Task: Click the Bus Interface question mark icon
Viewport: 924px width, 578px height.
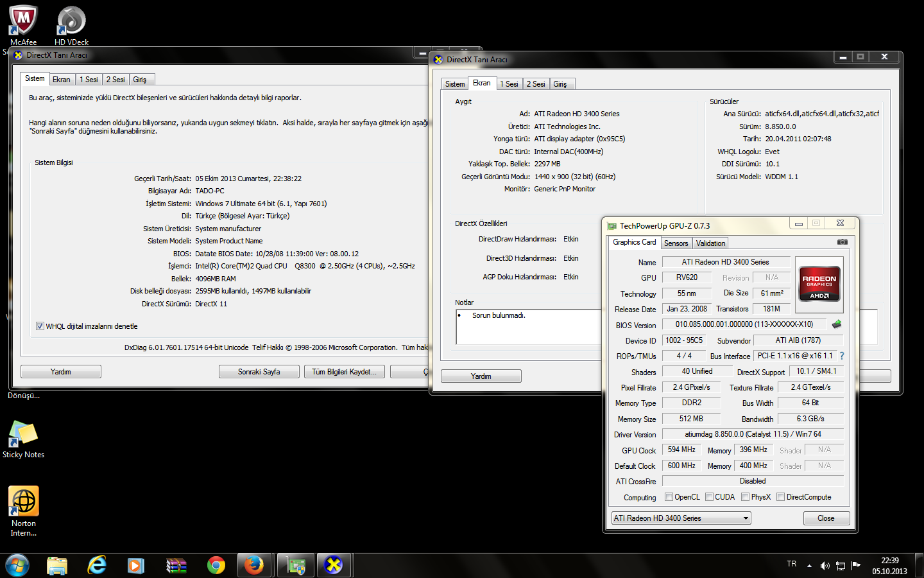Action: 842,356
